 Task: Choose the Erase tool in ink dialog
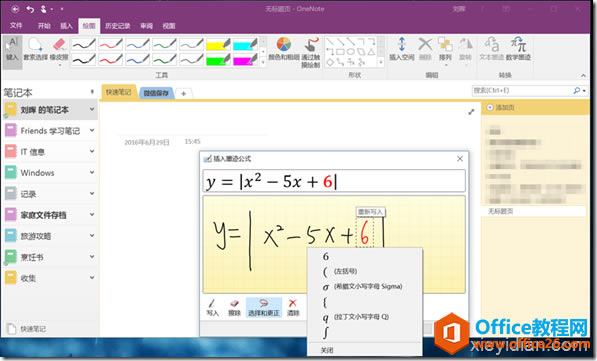point(234,308)
